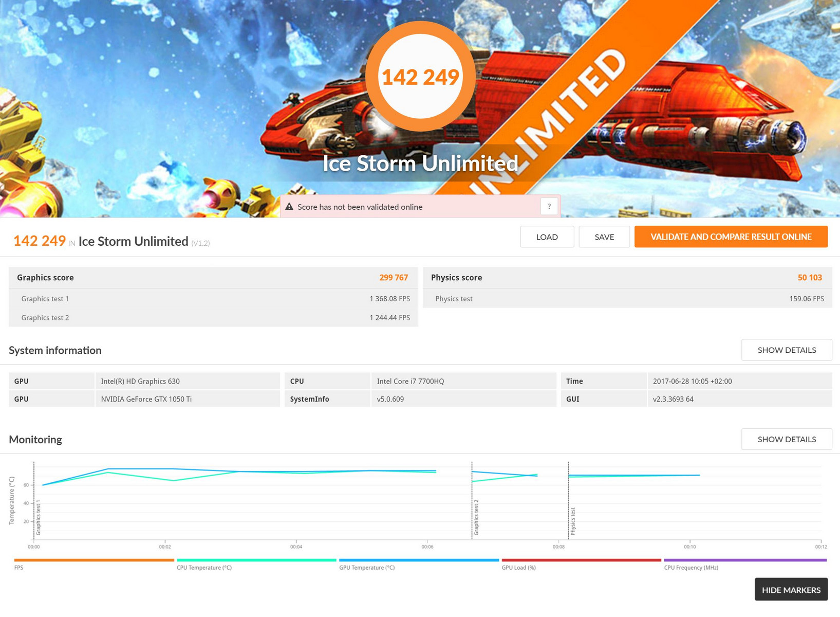Load a saved benchmark result
This screenshot has height=617, width=840.
coord(547,237)
